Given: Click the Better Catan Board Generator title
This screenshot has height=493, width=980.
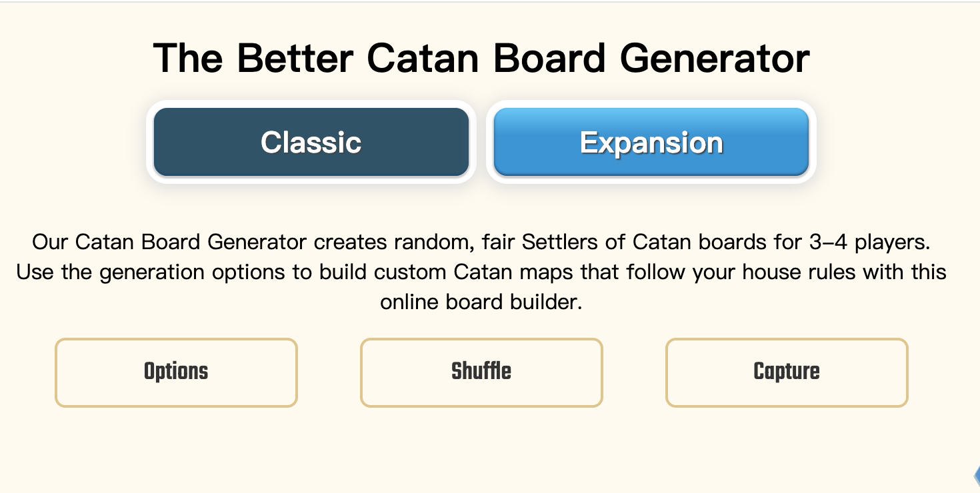Looking at the screenshot, I should click(481, 57).
